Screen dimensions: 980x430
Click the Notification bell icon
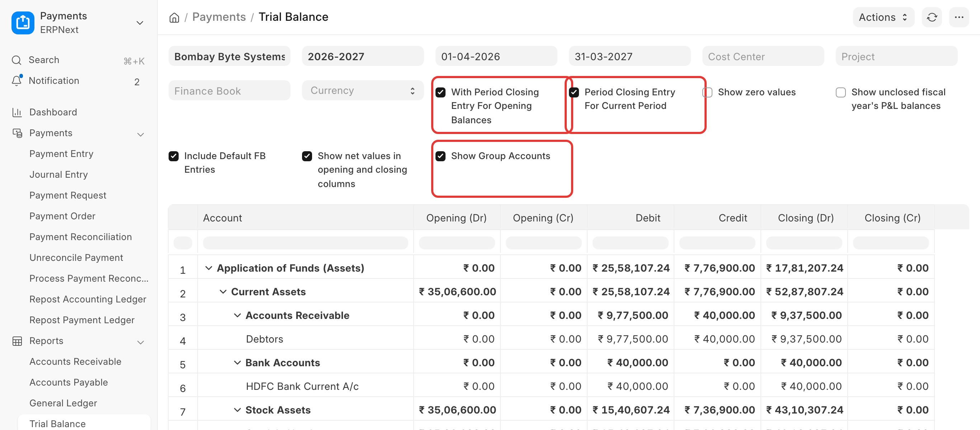click(17, 81)
